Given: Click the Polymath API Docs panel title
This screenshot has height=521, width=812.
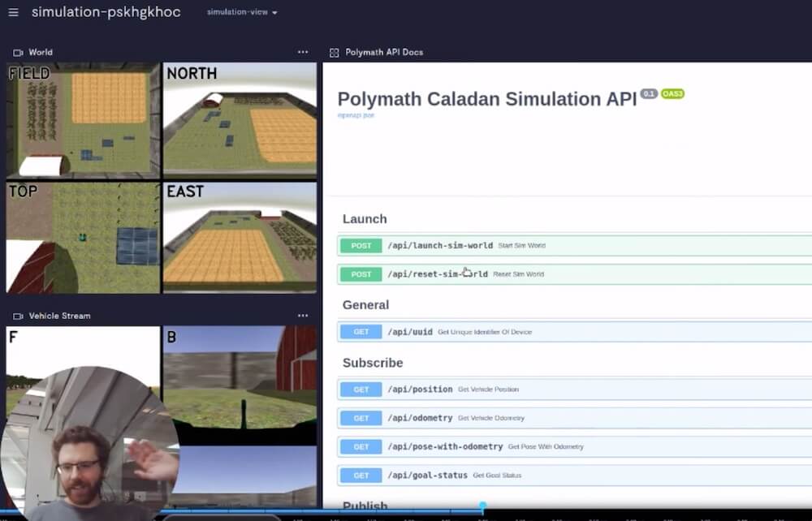Looking at the screenshot, I should pos(384,52).
